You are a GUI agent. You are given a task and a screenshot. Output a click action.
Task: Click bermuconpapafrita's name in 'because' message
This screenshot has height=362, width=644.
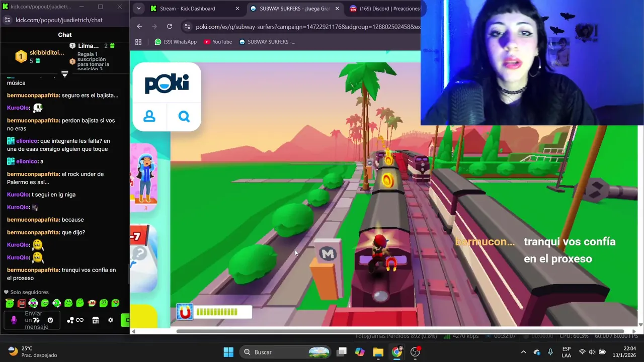tap(33, 220)
